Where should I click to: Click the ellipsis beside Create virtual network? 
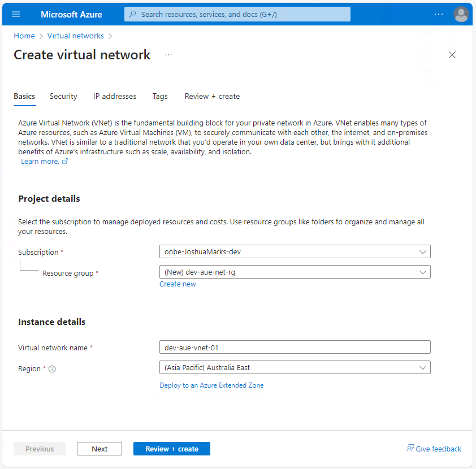point(168,55)
